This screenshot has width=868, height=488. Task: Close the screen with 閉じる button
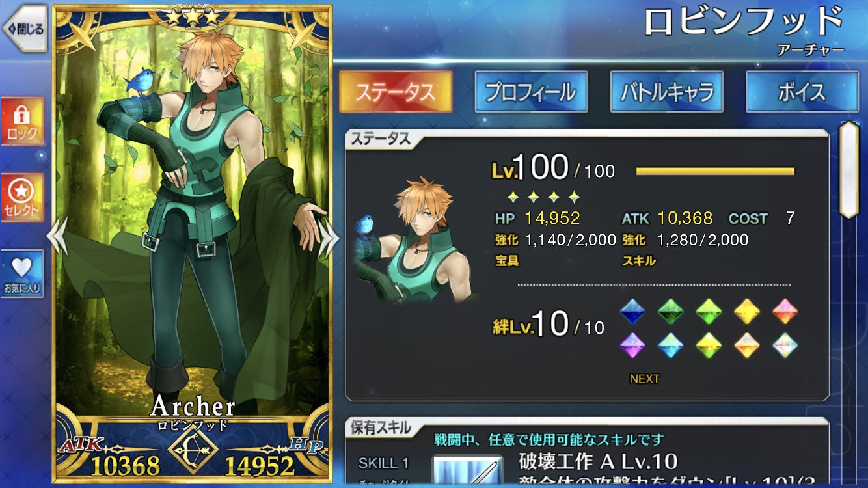(x=24, y=28)
